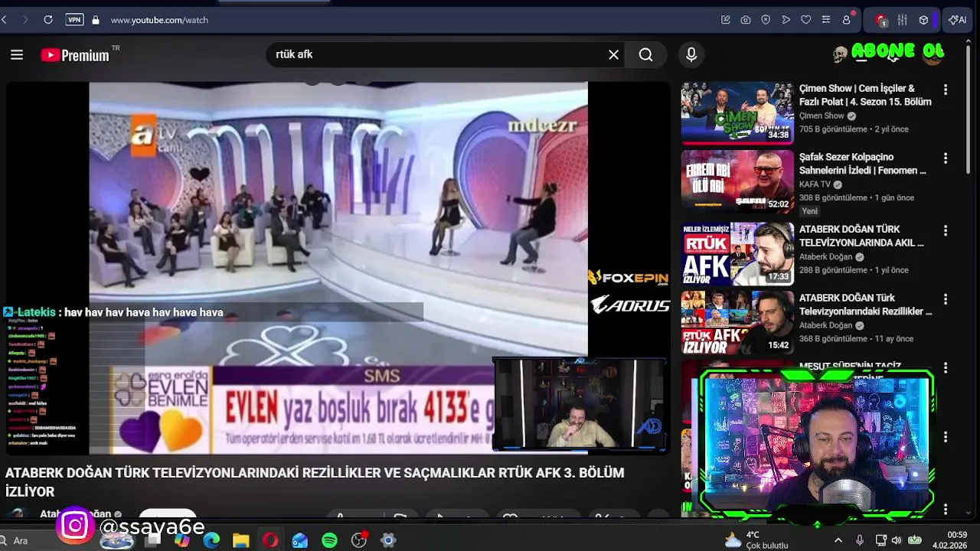
Task: Click "308 B görüntüleme • 1 gün önce"
Action: pyautogui.click(x=857, y=197)
